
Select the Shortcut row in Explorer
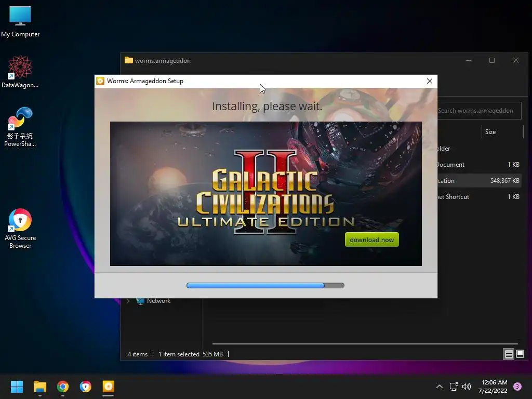point(479,197)
